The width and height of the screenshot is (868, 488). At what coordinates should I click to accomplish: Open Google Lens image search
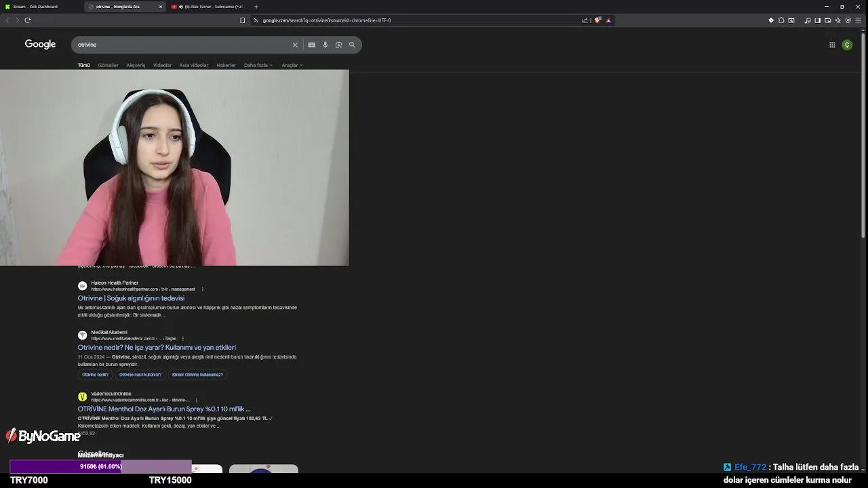338,45
